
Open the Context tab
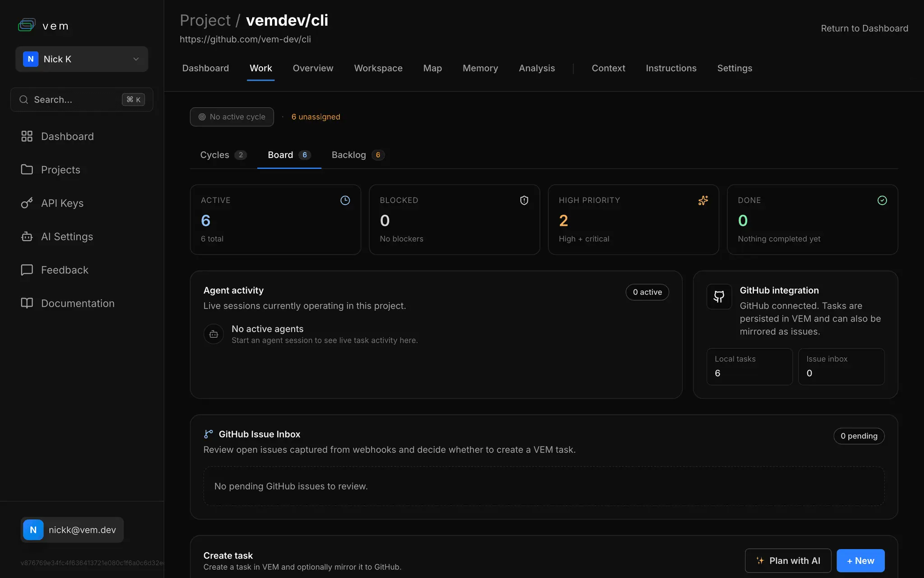point(608,68)
